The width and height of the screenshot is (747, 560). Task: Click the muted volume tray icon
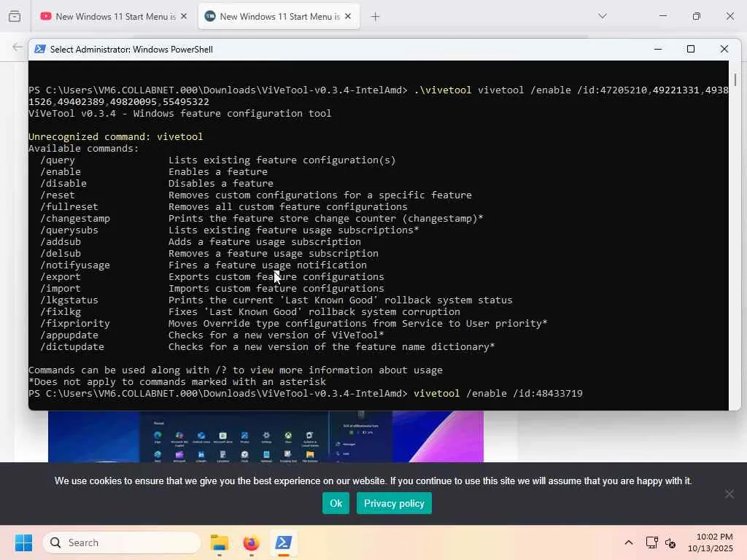coord(670,542)
